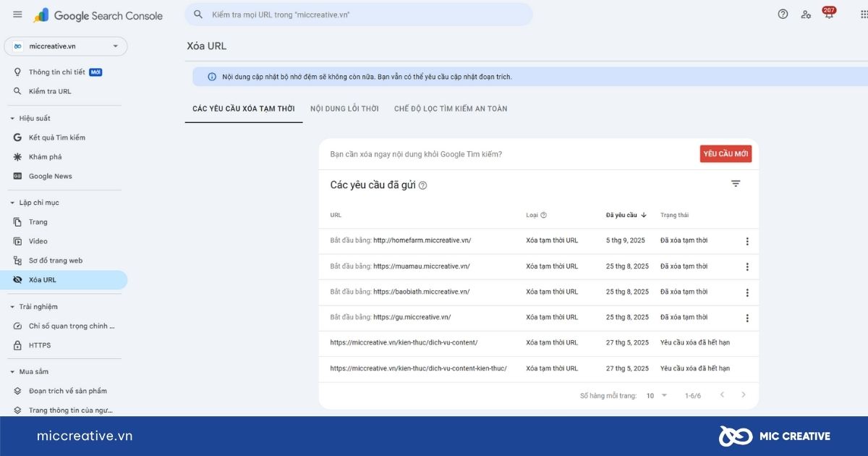Open the users and settings icon

pyautogui.click(x=806, y=14)
